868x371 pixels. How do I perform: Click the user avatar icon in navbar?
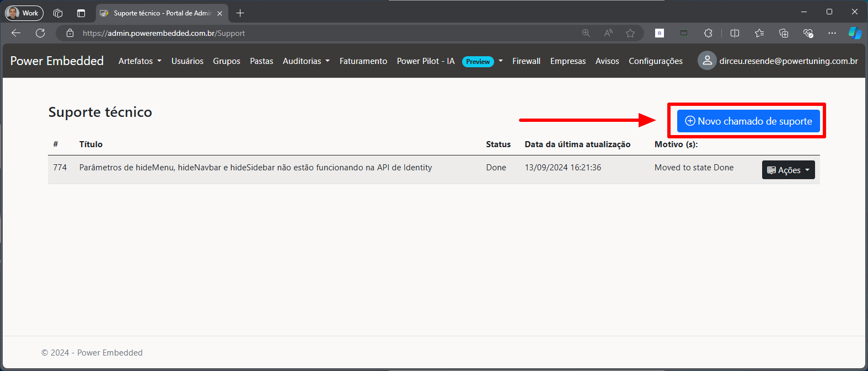tap(707, 61)
